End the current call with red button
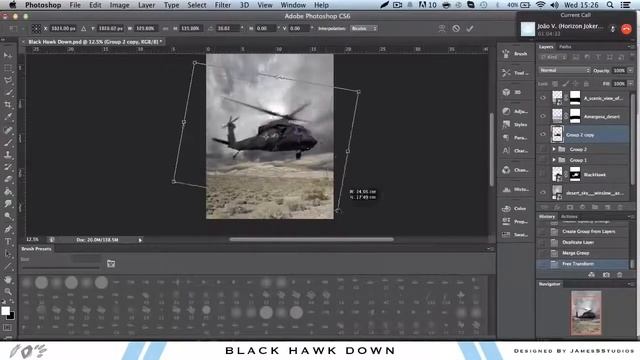Viewport: 640px width, 360px height. (626, 29)
